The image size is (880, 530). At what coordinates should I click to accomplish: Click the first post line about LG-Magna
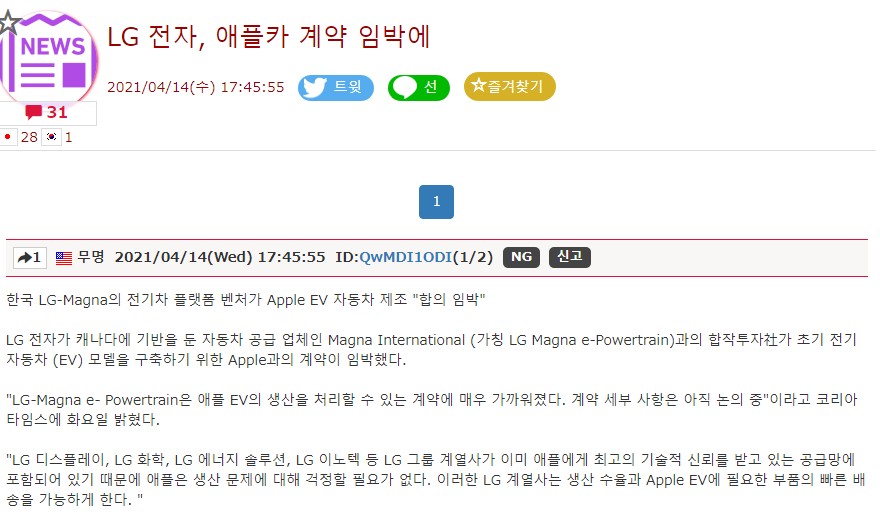pyautogui.click(x=245, y=300)
